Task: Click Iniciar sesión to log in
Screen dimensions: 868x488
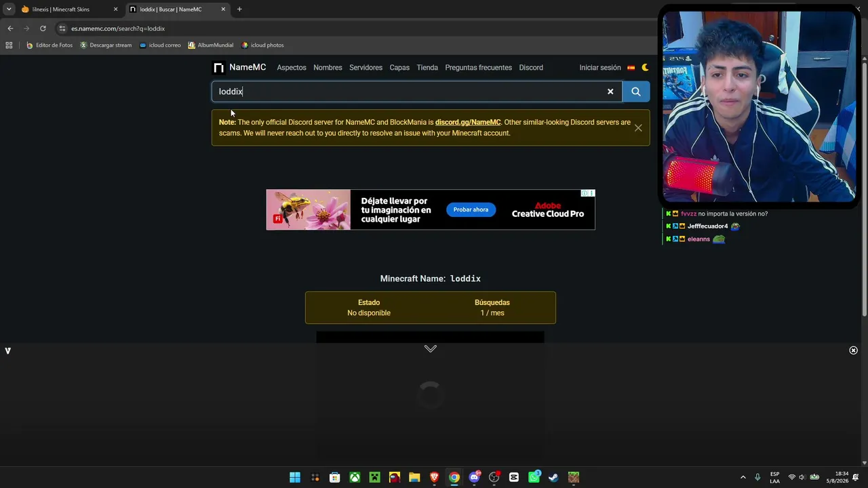Action: [x=600, y=68]
